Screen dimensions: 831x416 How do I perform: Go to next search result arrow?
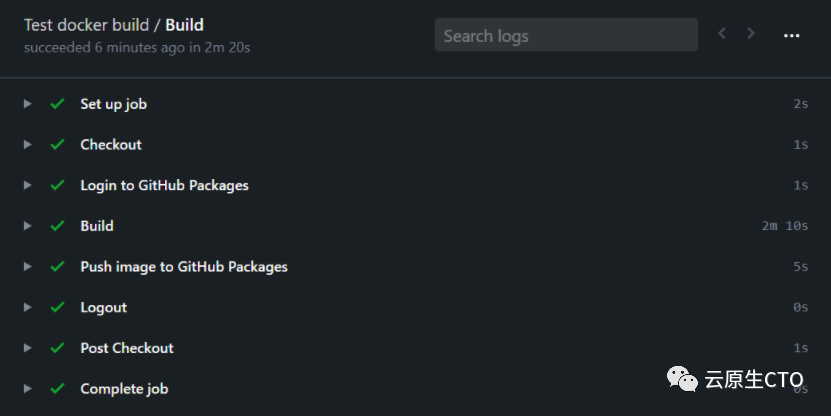click(751, 34)
